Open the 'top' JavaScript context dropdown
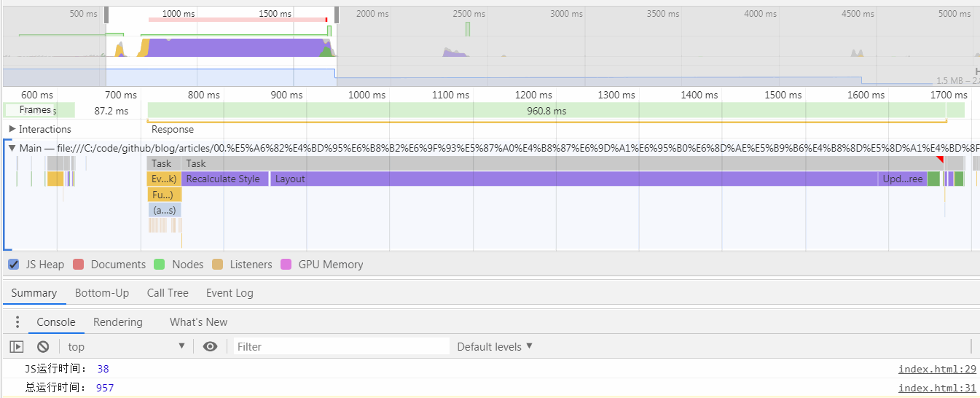 (x=127, y=346)
